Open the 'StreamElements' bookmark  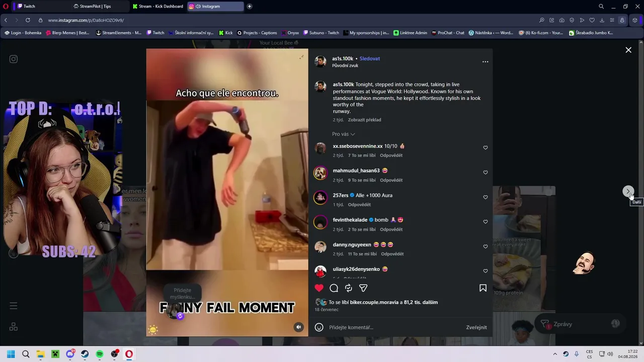point(119,33)
